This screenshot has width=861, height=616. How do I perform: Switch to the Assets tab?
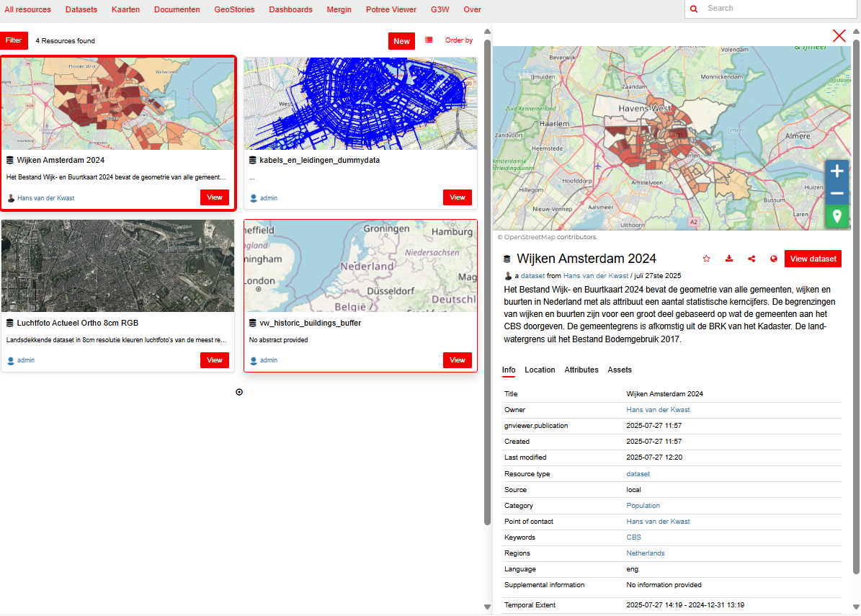coord(620,370)
